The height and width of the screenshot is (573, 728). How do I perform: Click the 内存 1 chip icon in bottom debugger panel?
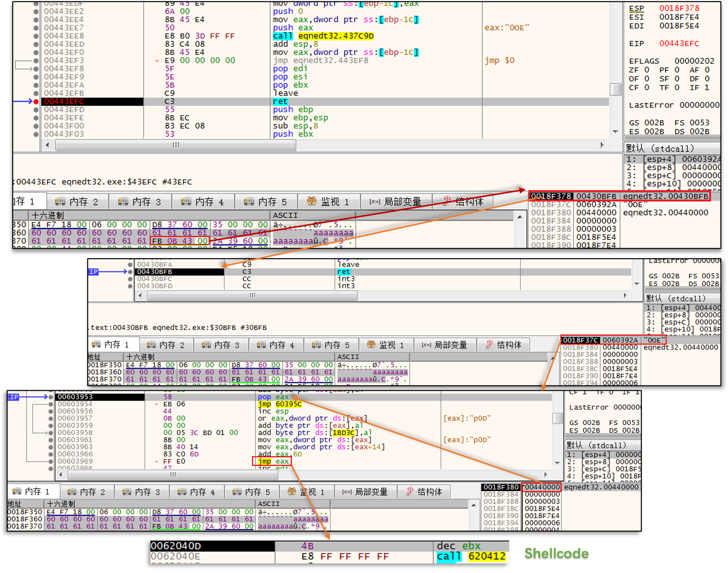(17, 491)
